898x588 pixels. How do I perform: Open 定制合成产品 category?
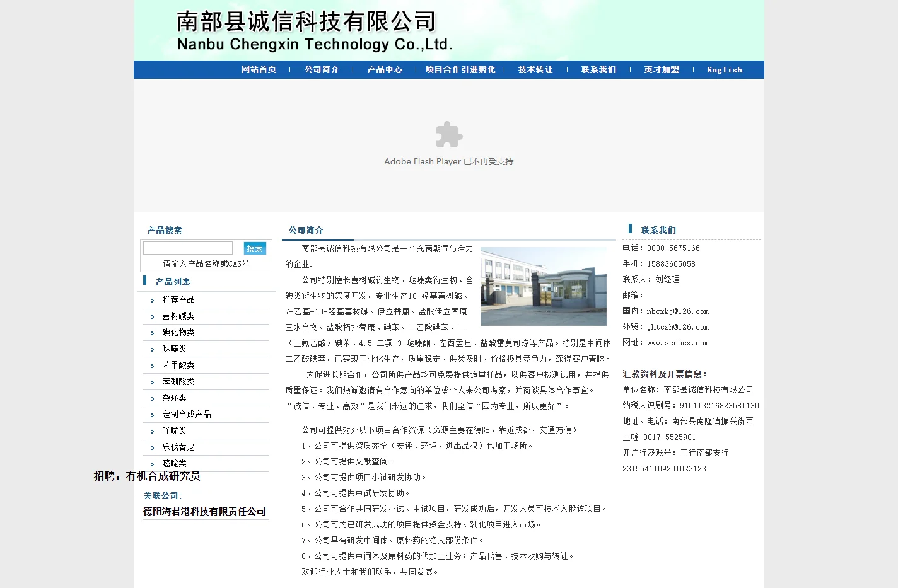click(x=187, y=414)
